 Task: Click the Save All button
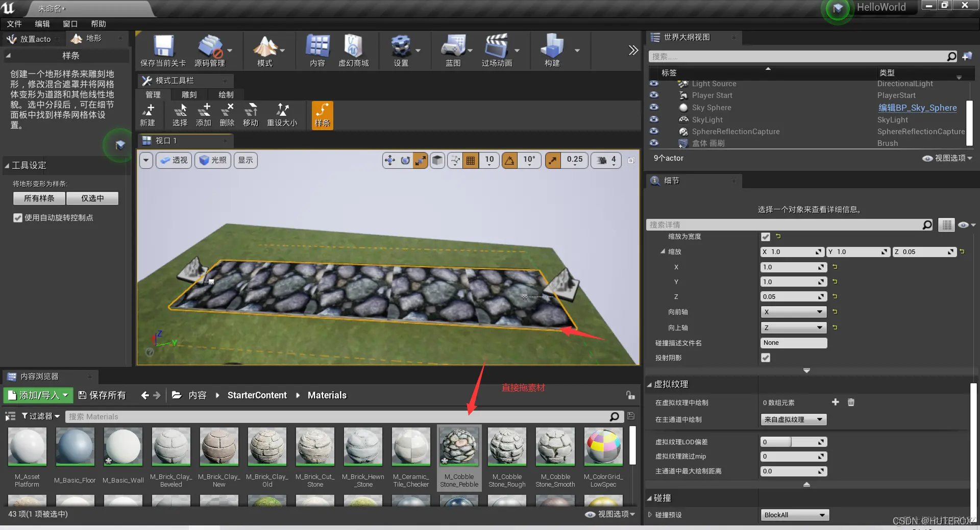pos(102,395)
